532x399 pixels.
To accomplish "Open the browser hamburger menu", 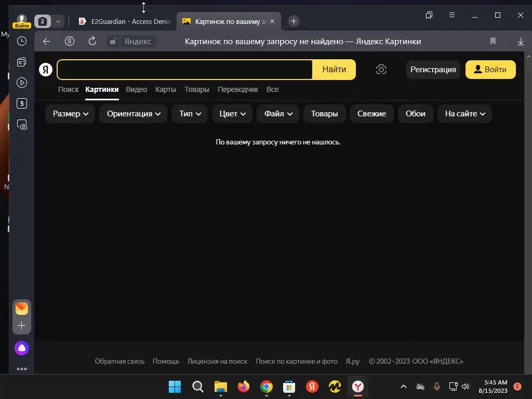I will [452, 15].
